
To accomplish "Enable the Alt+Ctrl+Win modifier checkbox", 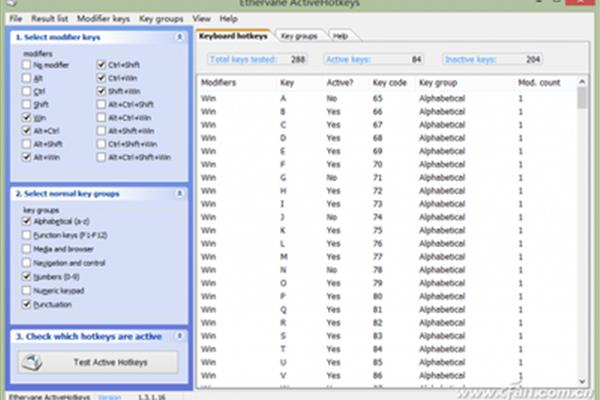I will [101, 118].
